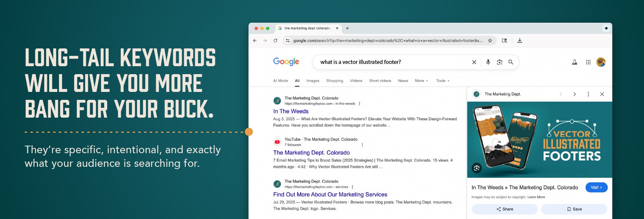Show the previous image in the preview panel
The height and width of the screenshot is (219, 644).
click(561, 94)
